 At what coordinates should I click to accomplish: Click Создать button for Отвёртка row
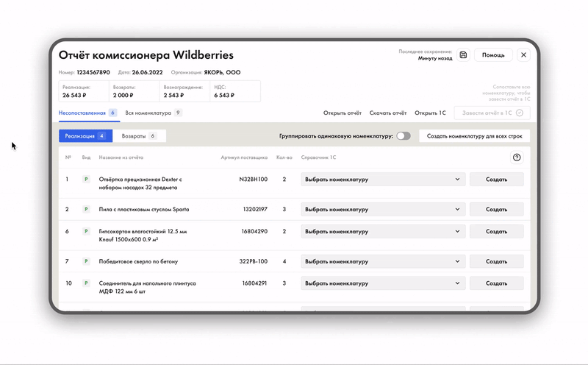497,179
